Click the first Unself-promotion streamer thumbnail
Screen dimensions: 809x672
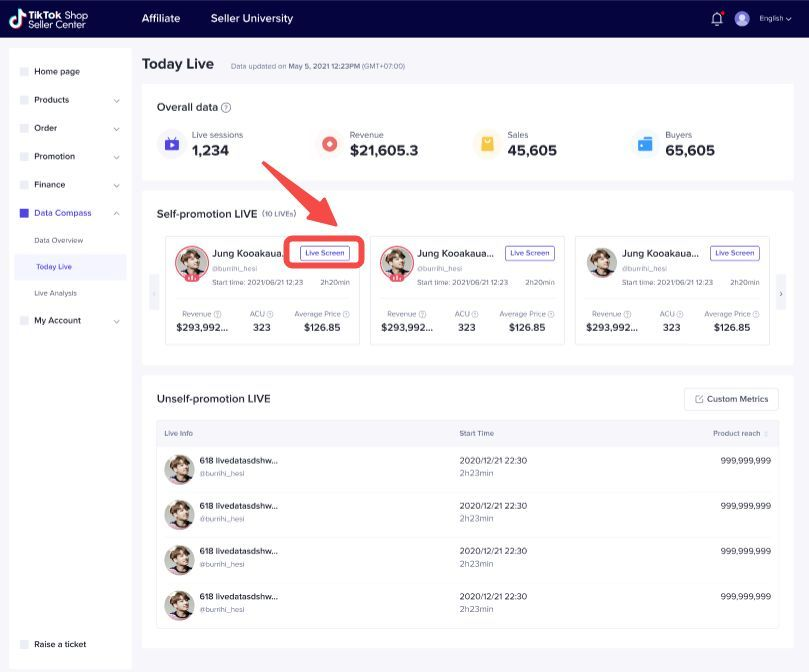click(178, 469)
